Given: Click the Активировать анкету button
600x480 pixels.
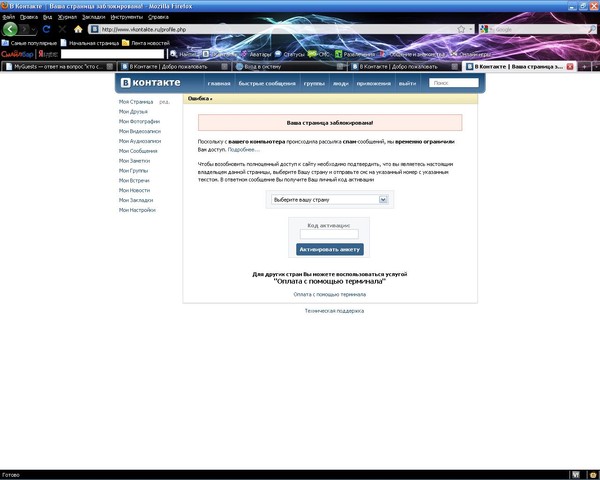Looking at the screenshot, I should [329, 249].
